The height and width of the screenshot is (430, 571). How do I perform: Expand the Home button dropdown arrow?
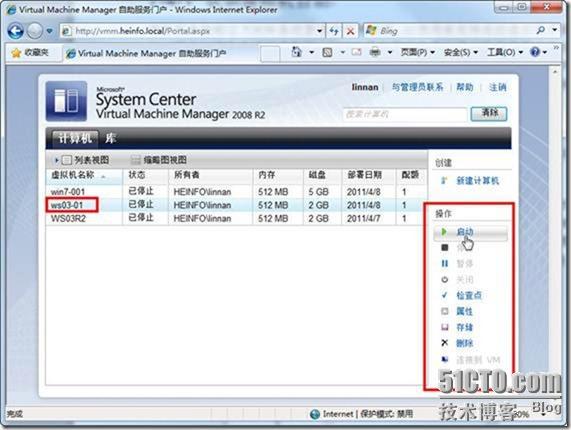(312, 53)
